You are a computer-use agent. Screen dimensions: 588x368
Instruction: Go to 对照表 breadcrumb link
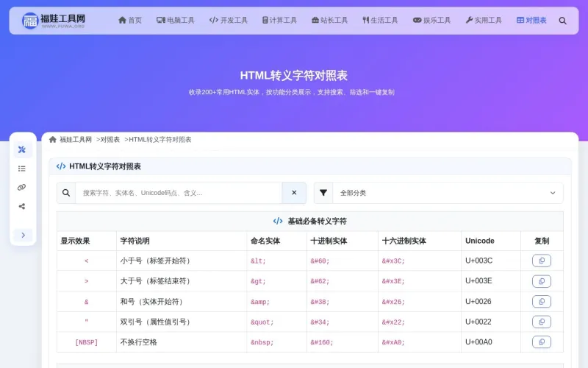[x=110, y=140]
